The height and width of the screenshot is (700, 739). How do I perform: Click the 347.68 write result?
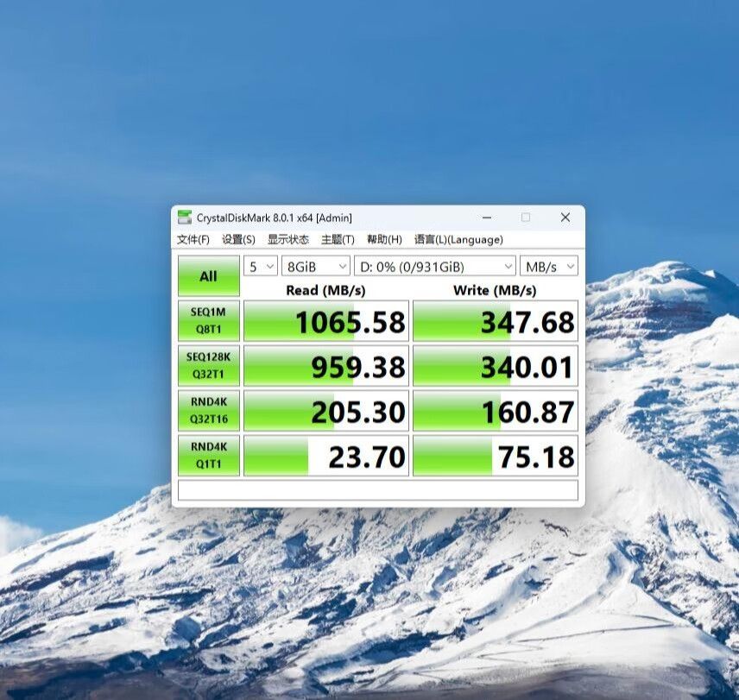point(496,321)
